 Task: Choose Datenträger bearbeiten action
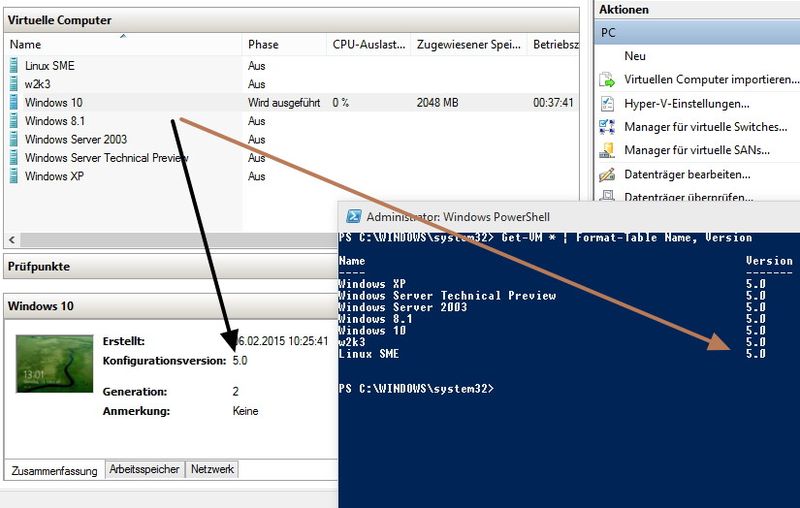[687, 174]
